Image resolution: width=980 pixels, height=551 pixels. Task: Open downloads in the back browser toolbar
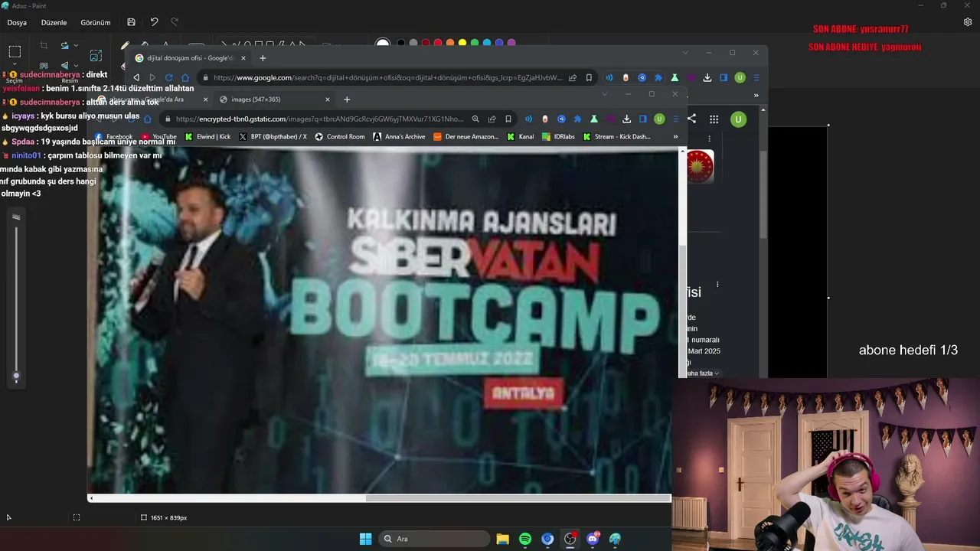707,77
